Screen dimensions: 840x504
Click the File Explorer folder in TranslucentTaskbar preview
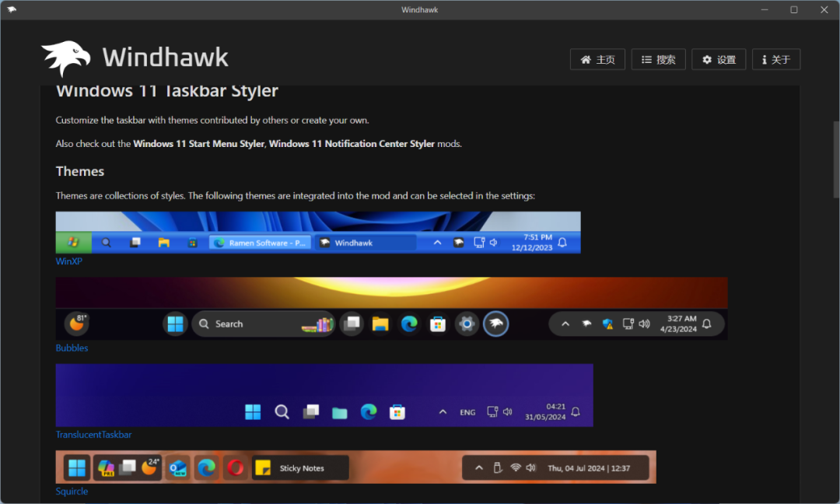[340, 413]
